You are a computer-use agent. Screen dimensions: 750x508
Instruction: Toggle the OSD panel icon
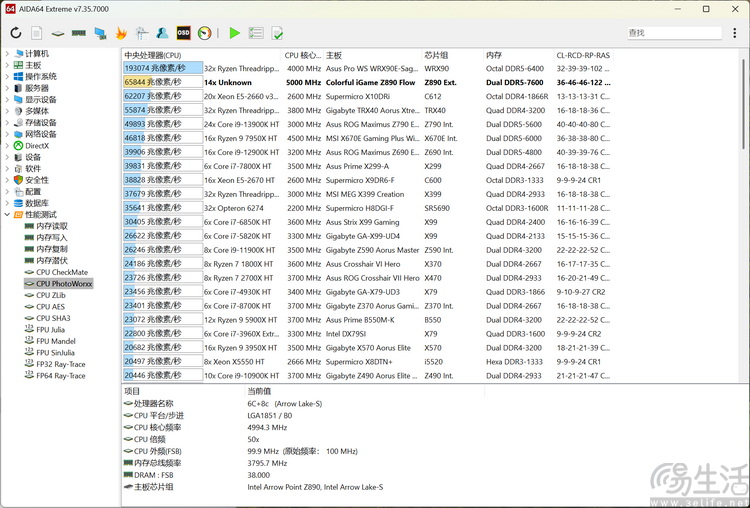[184, 33]
